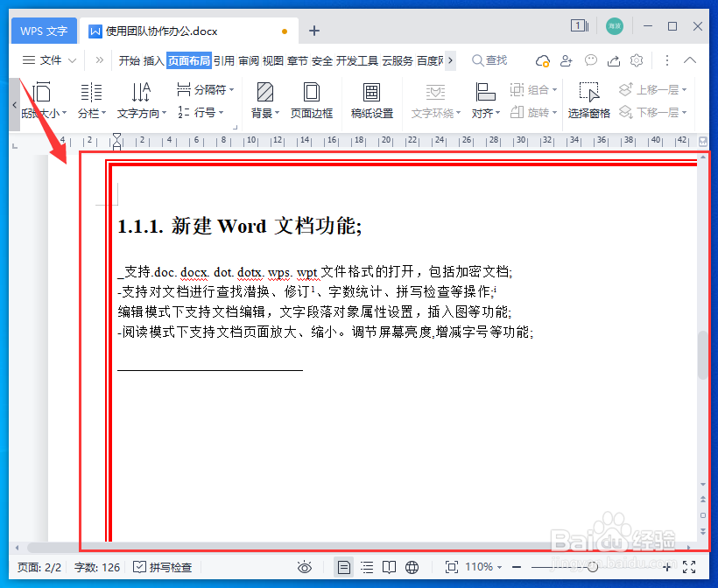
Task: Switch to the 审阅 tab
Action: coord(249,60)
